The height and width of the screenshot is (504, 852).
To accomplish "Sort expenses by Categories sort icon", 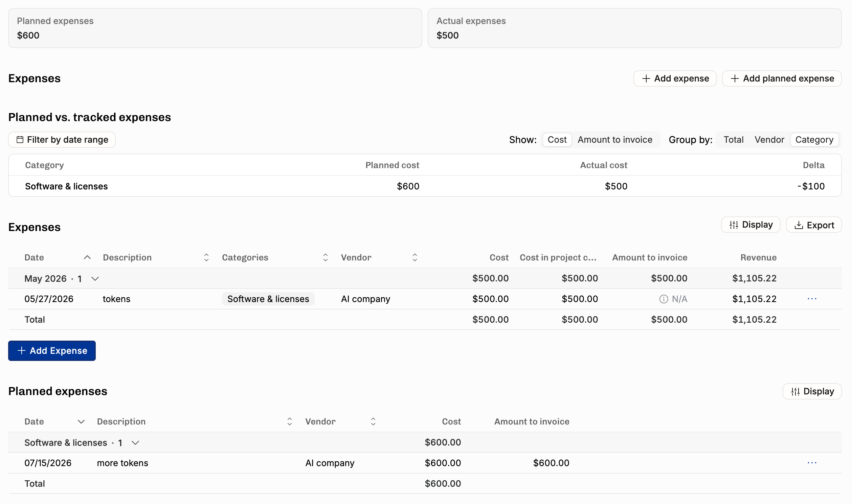I will 325,257.
